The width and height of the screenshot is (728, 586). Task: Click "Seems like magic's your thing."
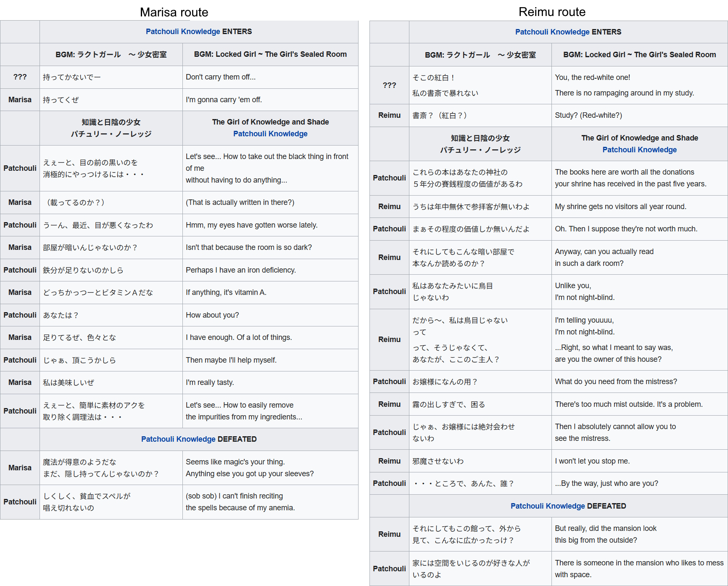point(235,462)
